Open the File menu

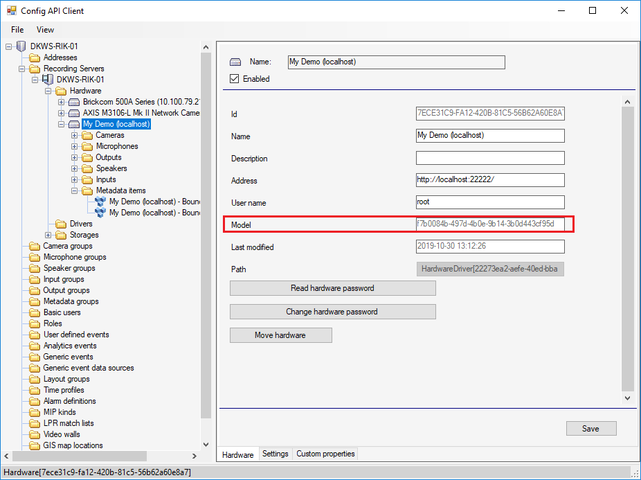coord(17,30)
